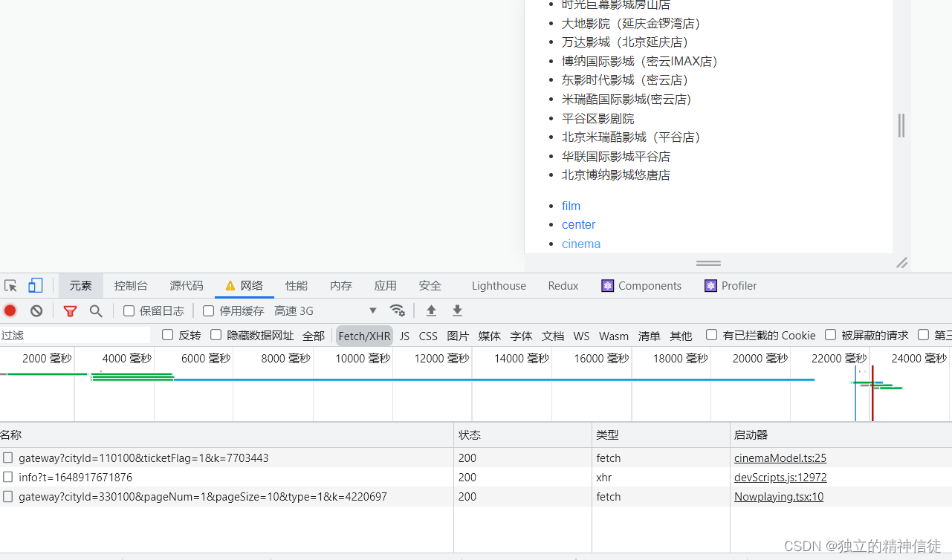This screenshot has width=952, height=560.
Task: Import HAR file upload arrow icon
Action: (x=431, y=310)
